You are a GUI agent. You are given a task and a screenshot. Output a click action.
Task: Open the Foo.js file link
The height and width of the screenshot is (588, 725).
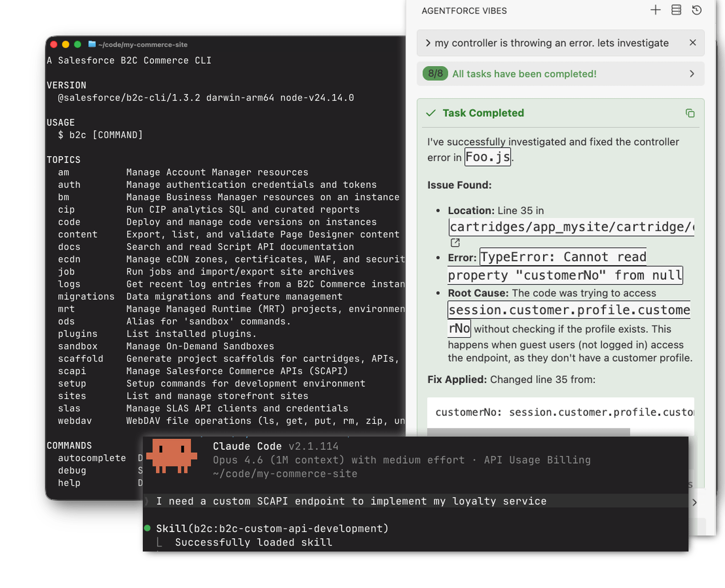click(487, 157)
